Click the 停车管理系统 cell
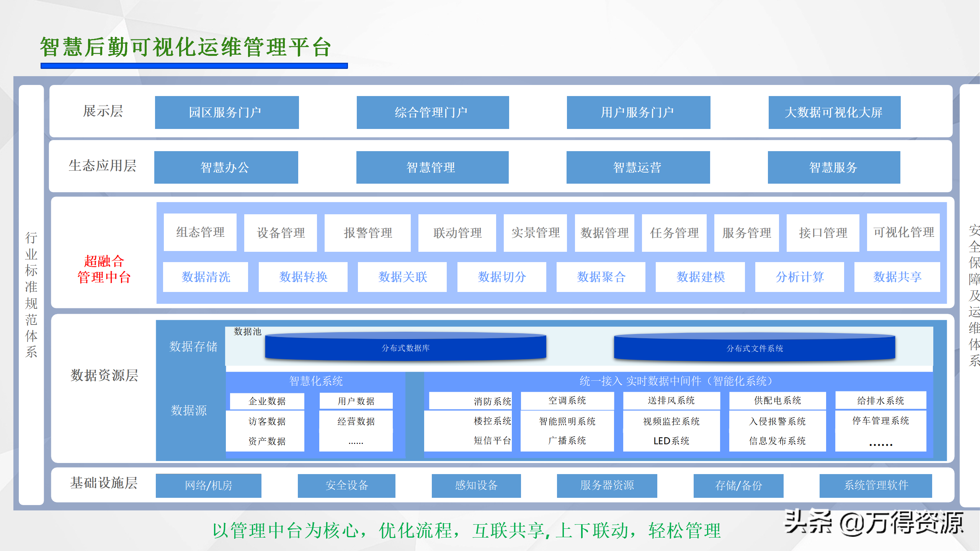The image size is (980, 551). [x=880, y=421]
